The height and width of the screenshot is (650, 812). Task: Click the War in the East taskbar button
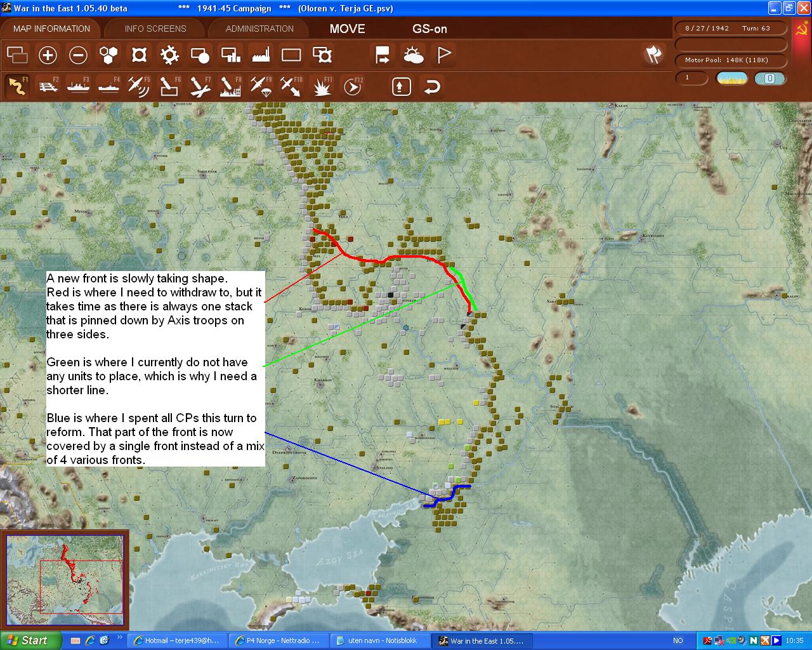[x=482, y=640]
